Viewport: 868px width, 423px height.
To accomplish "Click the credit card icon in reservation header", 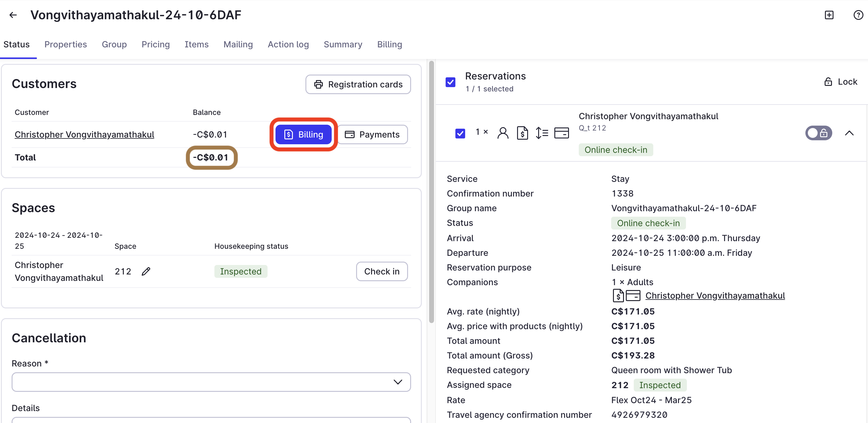I will tap(561, 133).
